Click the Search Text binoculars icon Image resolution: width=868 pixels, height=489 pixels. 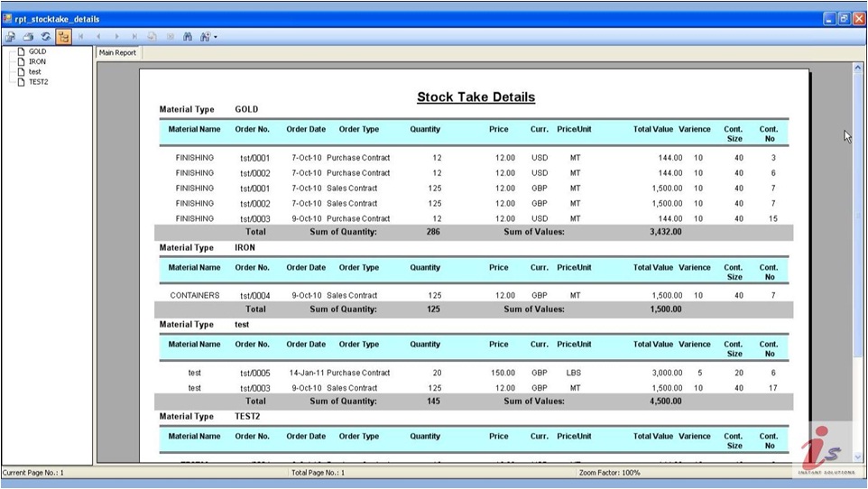(x=188, y=37)
